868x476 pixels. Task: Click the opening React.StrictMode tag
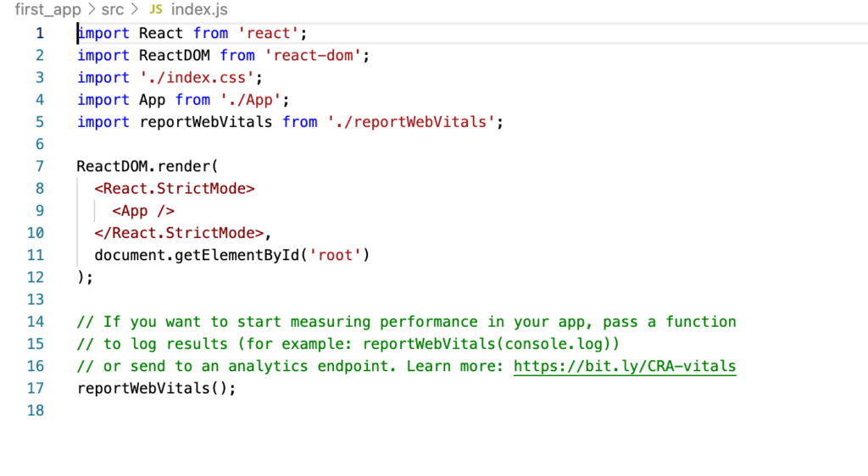click(175, 189)
